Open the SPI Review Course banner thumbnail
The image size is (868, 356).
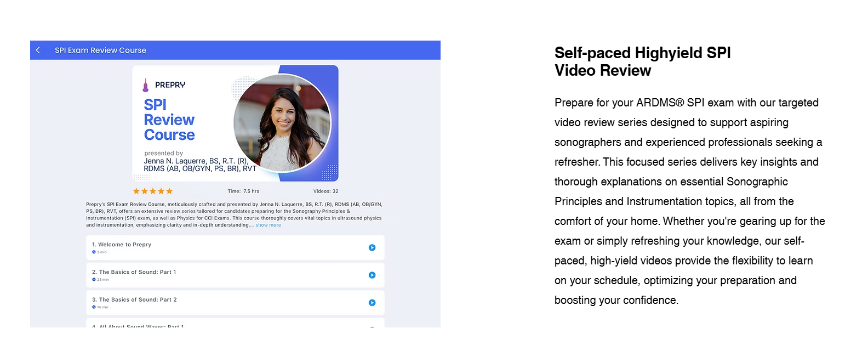(x=235, y=123)
